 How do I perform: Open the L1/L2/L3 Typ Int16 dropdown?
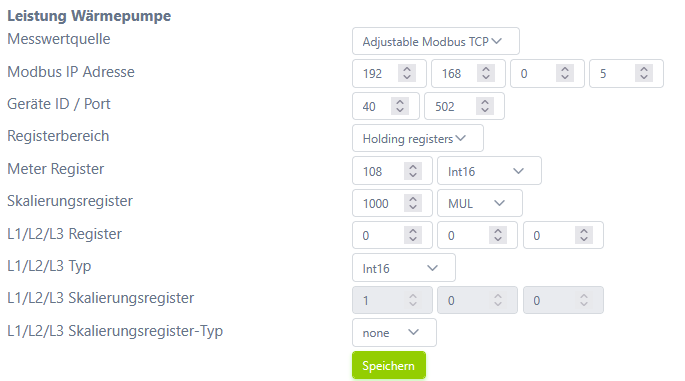tap(404, 268)
